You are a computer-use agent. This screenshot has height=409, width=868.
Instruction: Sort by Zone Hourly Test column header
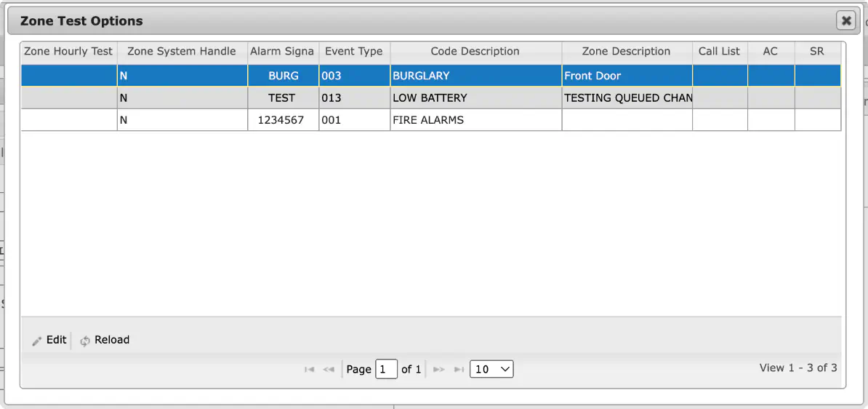click(x=68, y=52)
